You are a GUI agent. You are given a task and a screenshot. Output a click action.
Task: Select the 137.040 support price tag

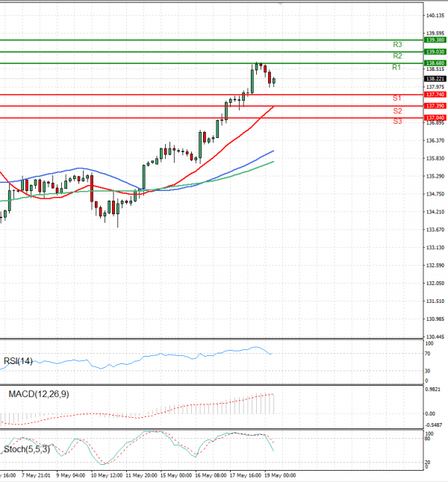(x=435, y=118)
